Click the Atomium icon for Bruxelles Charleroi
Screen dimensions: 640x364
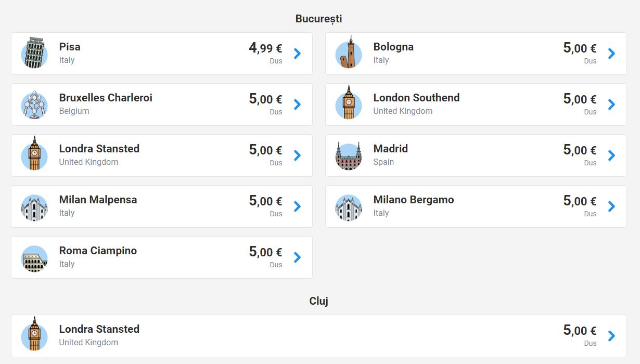point(34,105)
